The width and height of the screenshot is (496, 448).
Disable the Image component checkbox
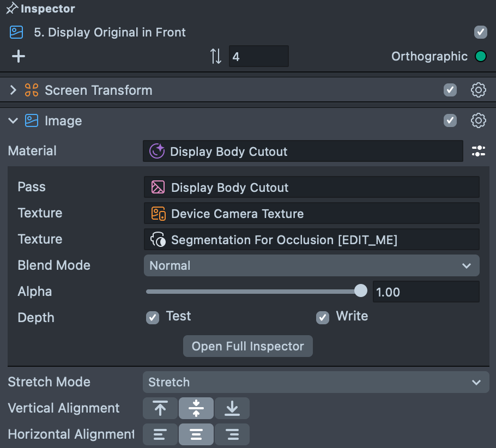[x=450, y=120]
